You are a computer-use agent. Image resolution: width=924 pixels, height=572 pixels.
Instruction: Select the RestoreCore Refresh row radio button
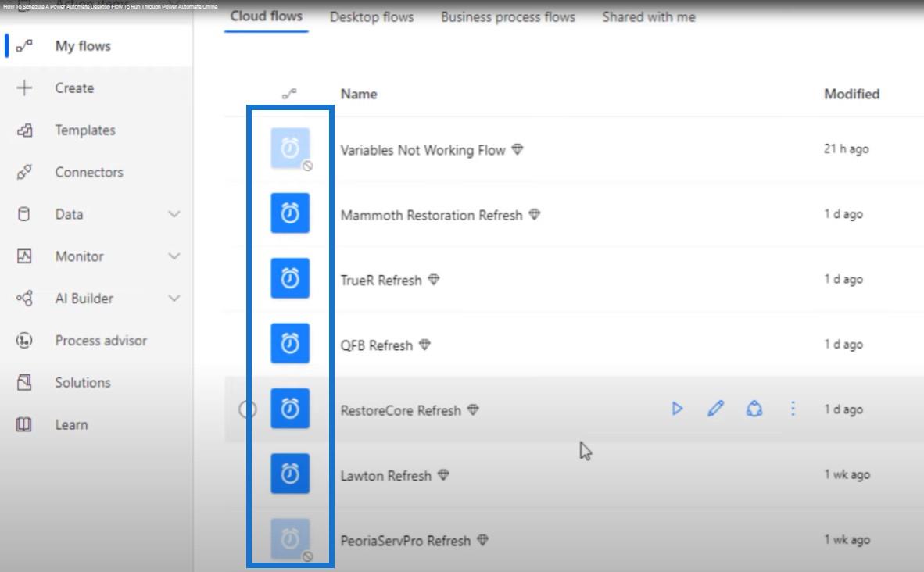(247, 409)
